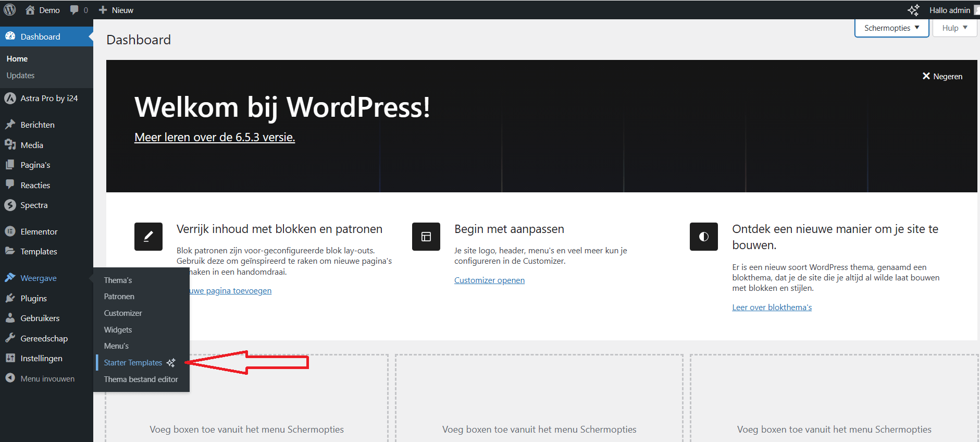Expand the Hulp dropdown tab
The width and height of the screenshot is (980, 442).
(x=954, y=28)
